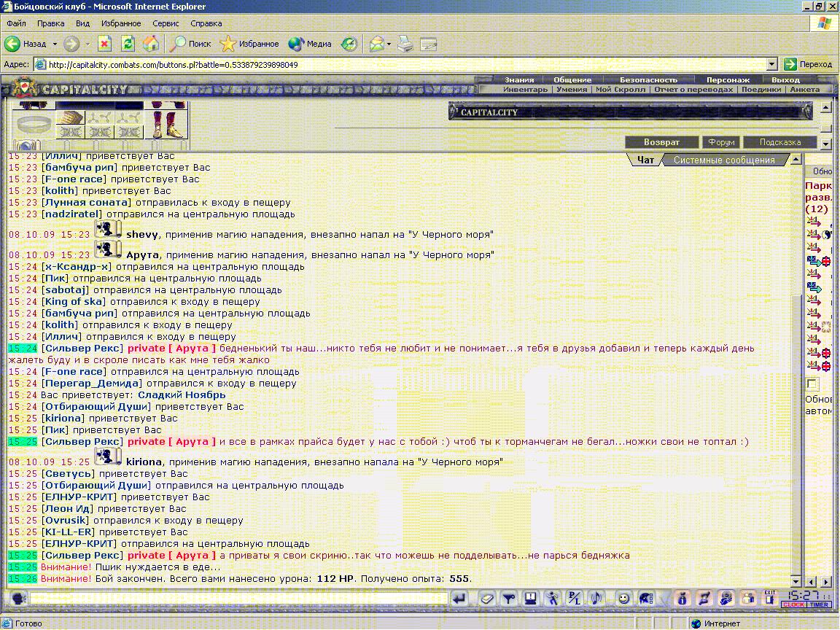Open the Справка menu
Screen dimensions: 840x630
[x=206, y=23]
